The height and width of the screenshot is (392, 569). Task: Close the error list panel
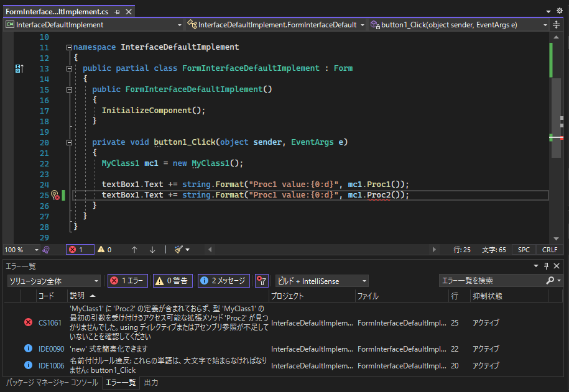[557, 266]
